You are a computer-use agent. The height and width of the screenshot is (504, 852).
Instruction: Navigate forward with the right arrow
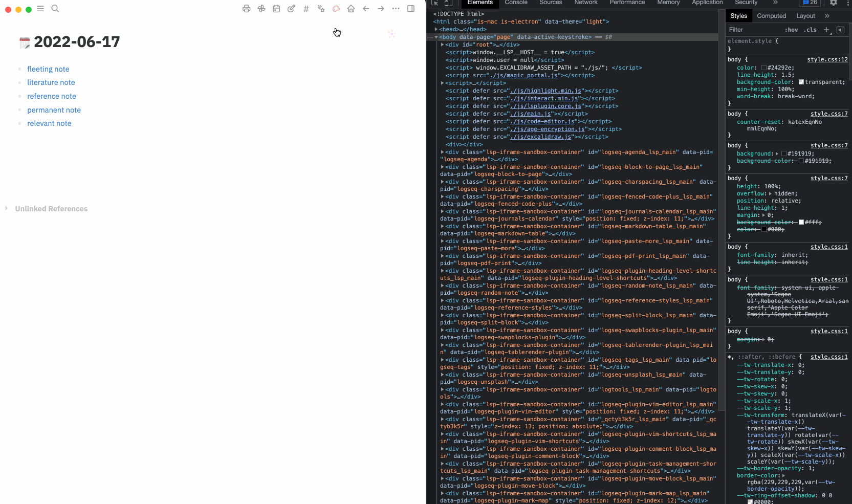point(381,9)
